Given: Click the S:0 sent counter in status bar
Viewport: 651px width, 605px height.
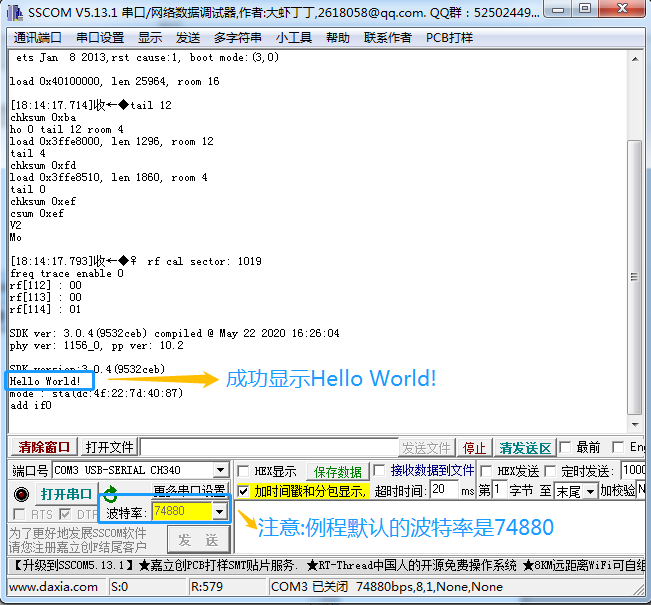Looking at the screenshot, I should pos(119,587).
